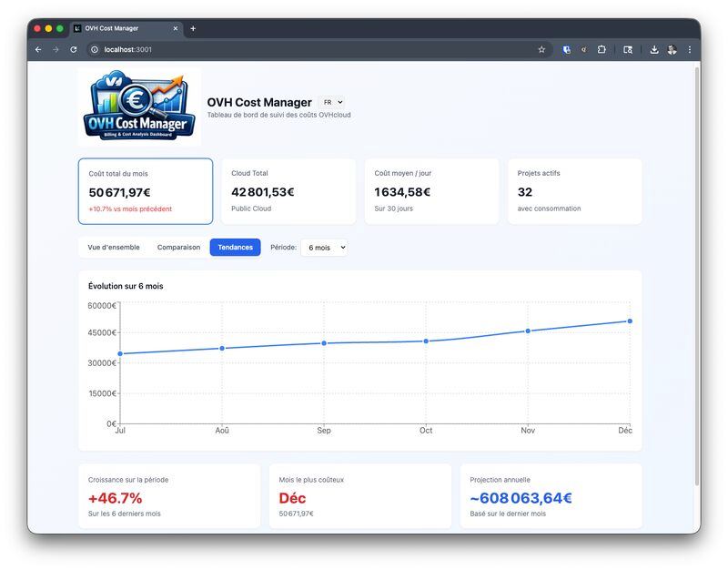Viewport: 728px width, 570px height.
Task: View site information icon in address bar
Action: 95,49
